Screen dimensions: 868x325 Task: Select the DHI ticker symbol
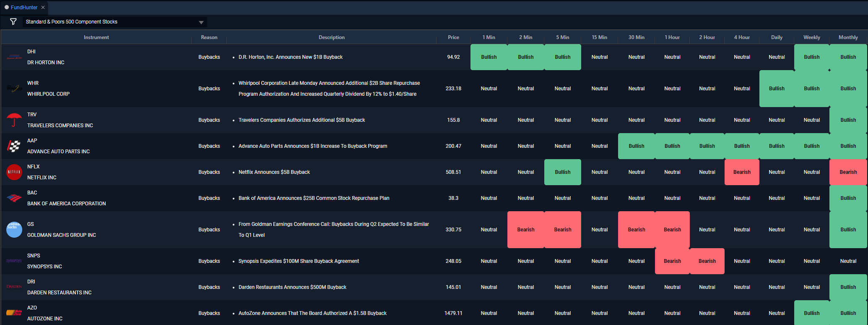(31, 52)
